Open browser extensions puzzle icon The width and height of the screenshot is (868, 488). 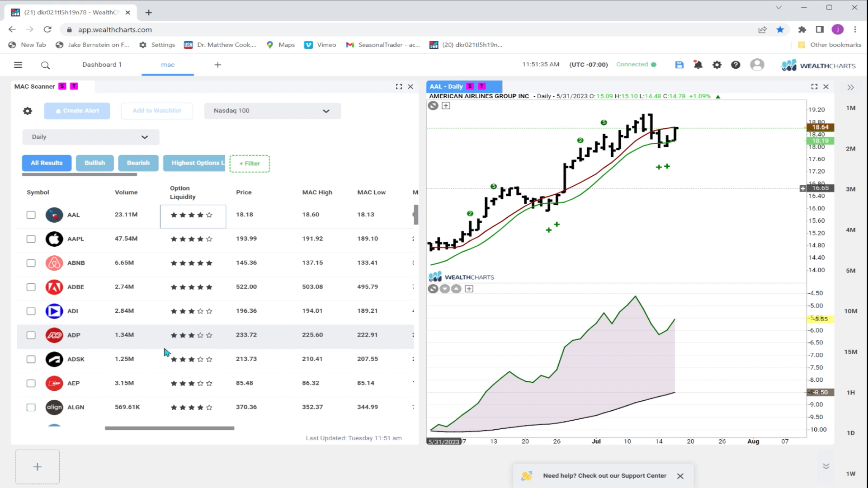(802, 30)
